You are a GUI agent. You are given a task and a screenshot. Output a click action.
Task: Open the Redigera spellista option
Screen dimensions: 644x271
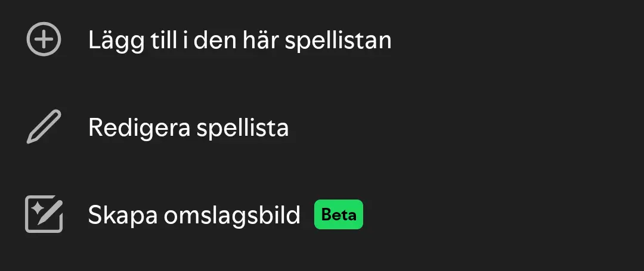(x=188, y=127)
